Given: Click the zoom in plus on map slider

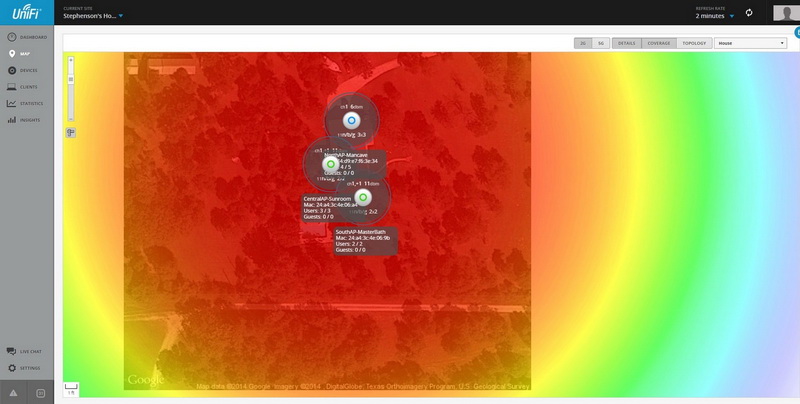Looking at the screenshot, I should pos(70,62).
